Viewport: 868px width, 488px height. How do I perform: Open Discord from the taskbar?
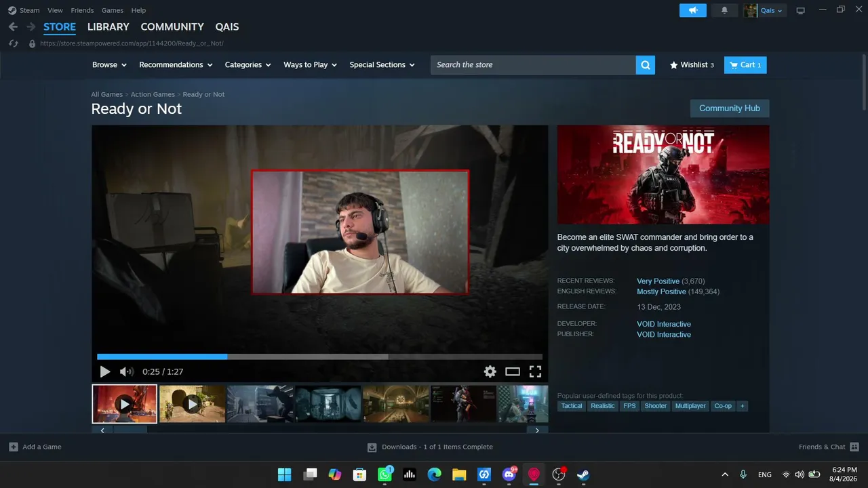point(509,474)
